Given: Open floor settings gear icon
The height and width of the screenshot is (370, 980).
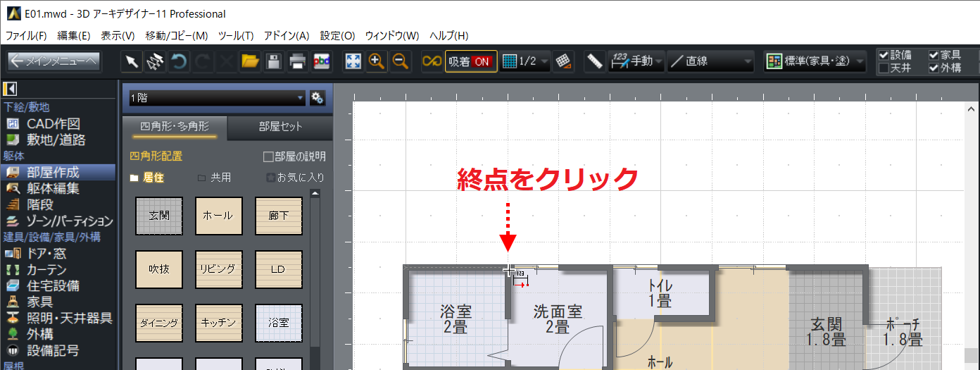Looking at the screenshot, I should point(317,98).
